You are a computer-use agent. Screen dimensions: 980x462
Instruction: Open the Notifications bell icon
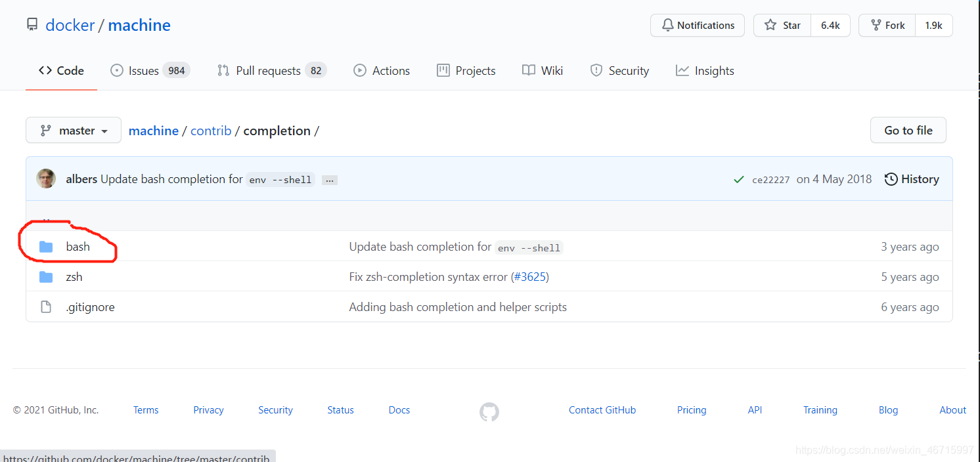pyautogui.click(x=667, y=25)
